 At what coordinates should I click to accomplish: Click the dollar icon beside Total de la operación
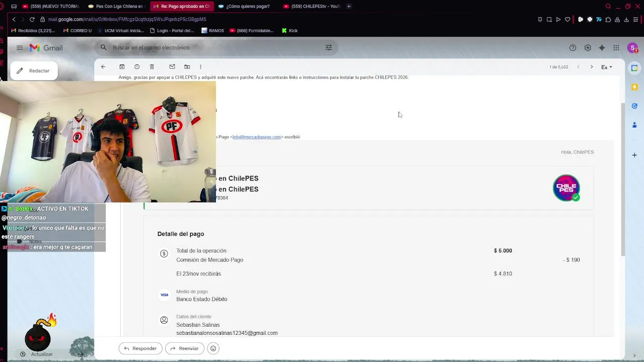(x=164, y=254)
